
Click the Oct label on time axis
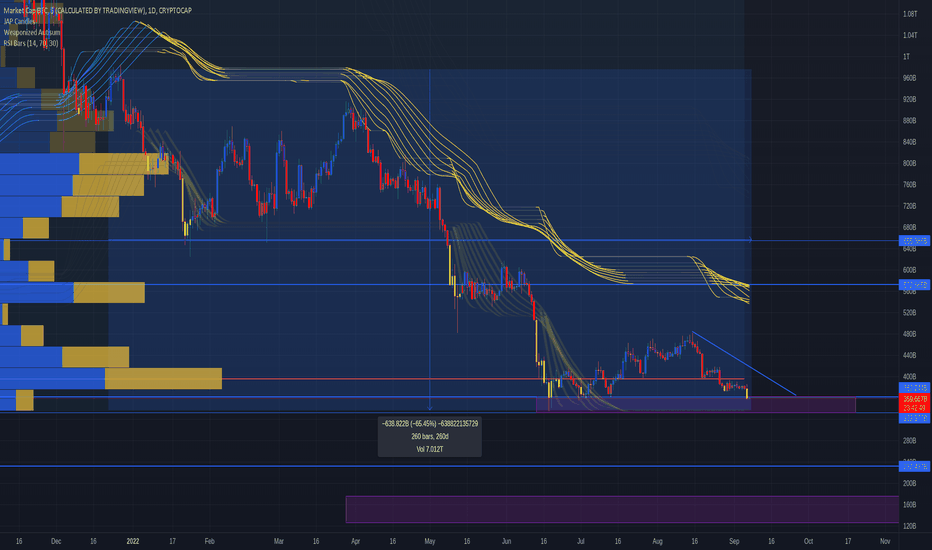808,541
